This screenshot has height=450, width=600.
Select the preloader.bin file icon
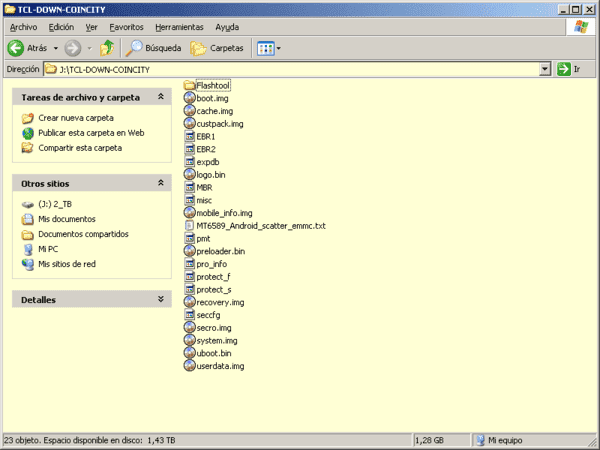coord(189,251)
